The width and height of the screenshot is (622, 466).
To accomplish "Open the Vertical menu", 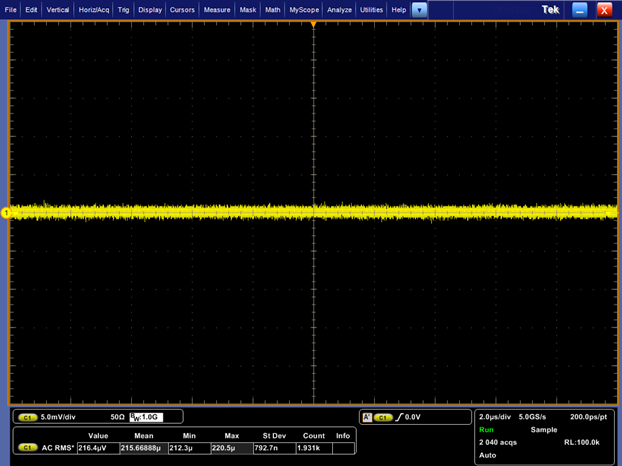I will [x=58, y=10].
